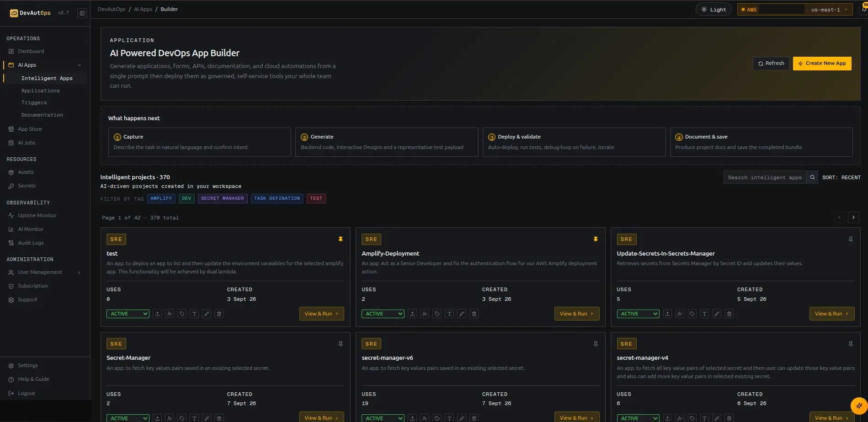Open Audit Logs
The image size is (868, 422).
click(x=31, y=243)
